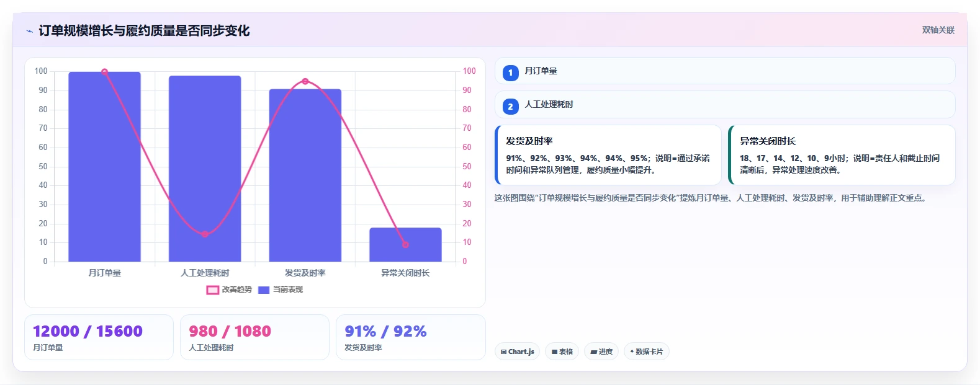Viewport: 980px width, 385px height.
Task: Click the 进度 tag
Action: point(601,352)
